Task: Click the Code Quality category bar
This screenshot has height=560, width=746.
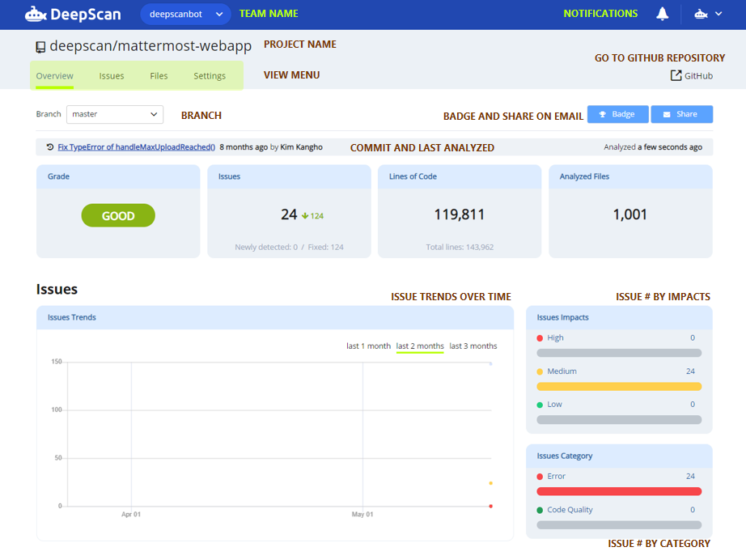Action: pos(619,524)
